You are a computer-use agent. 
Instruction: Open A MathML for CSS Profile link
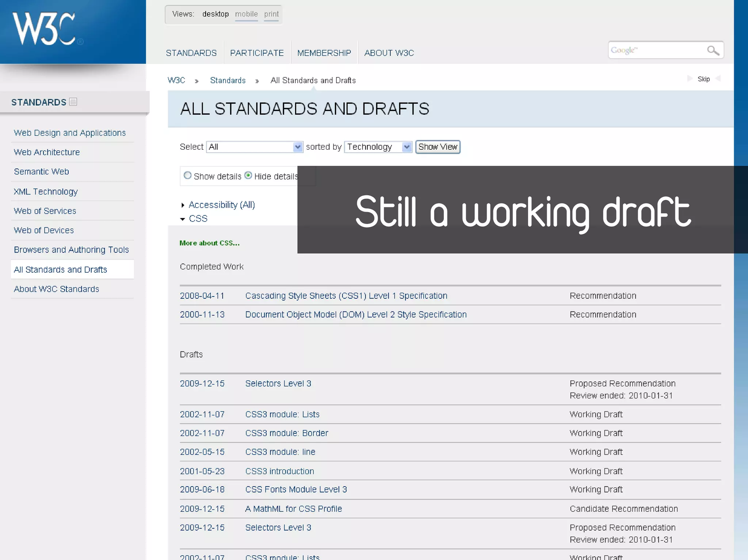click(x=293, y=509)
